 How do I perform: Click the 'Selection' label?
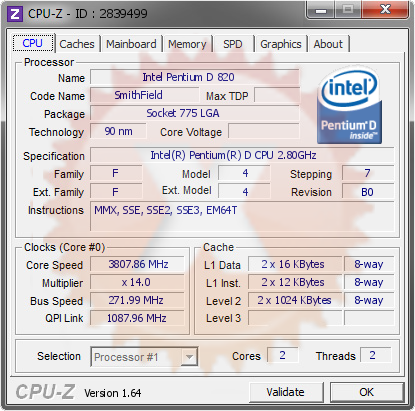click(59, 356)
